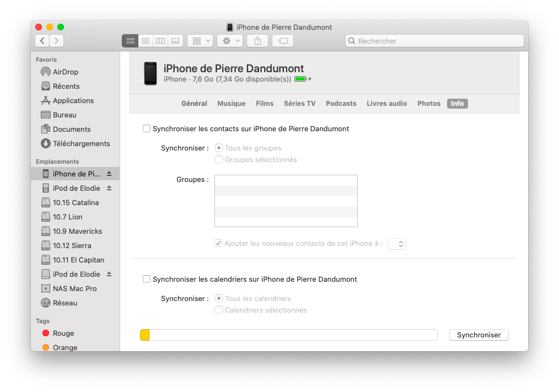Screen dimensions: 559x392
Task: Toggle Ajouter les nouveaux contacts checkbox
Action: tap(218, 244)
